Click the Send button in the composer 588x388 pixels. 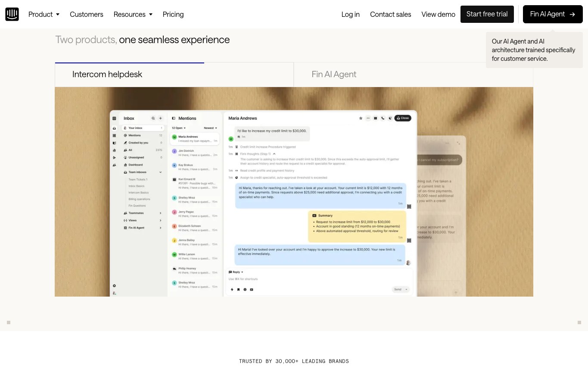(x=401, y=289)
